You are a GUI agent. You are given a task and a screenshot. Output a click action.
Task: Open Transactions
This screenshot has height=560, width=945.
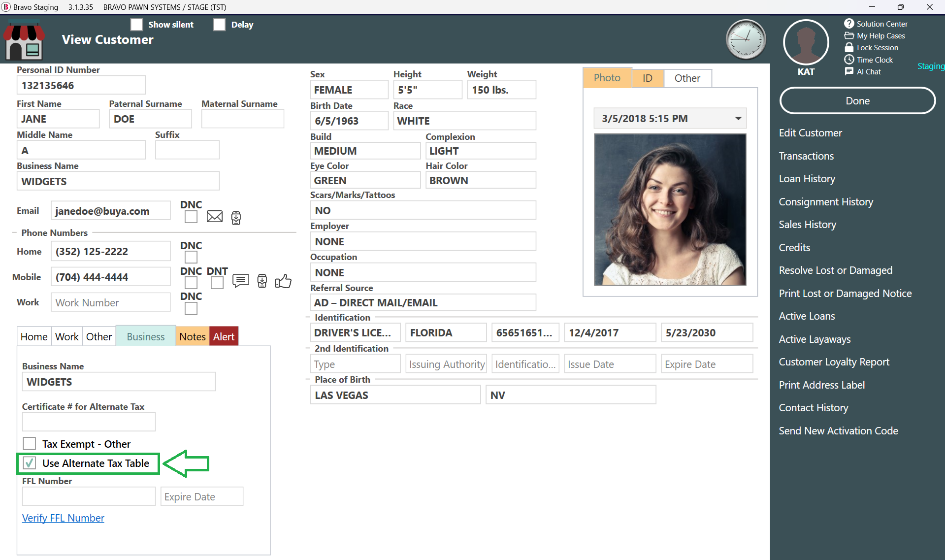click(806, 156)
